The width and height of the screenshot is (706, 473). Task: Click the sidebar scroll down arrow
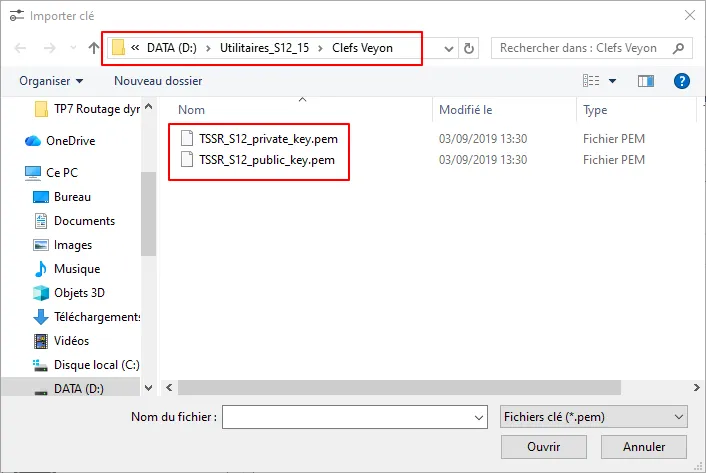pos(149,387)
